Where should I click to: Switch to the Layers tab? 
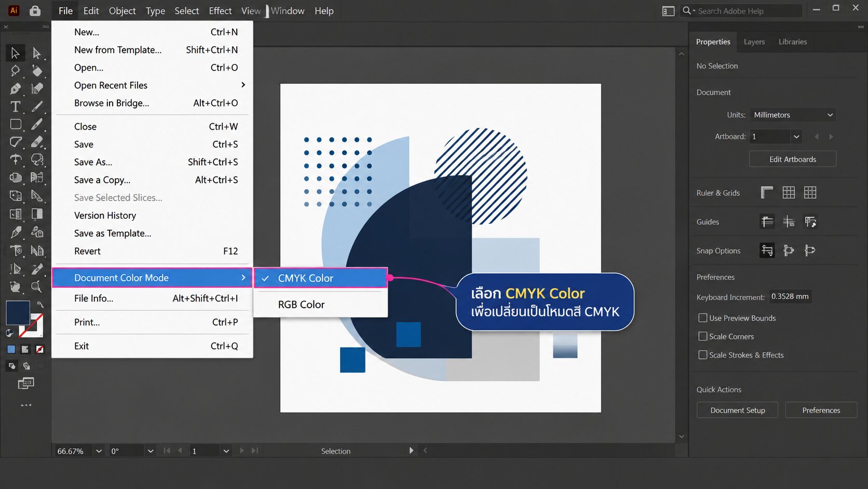tap(754, 42)
